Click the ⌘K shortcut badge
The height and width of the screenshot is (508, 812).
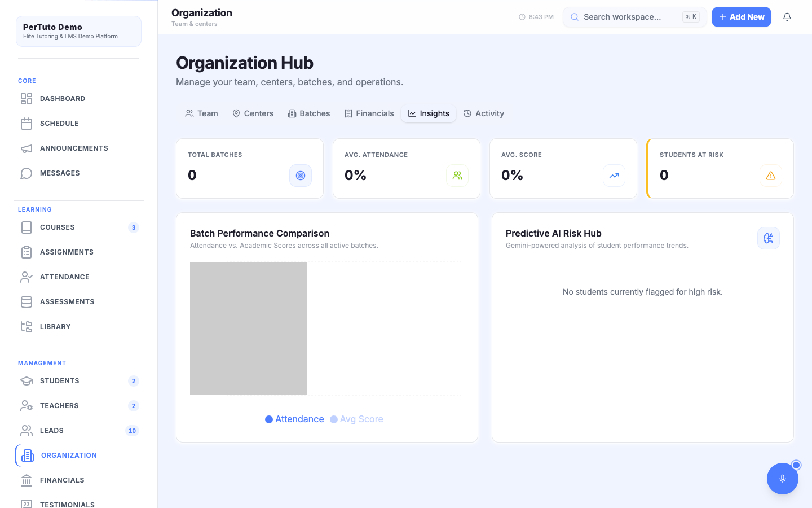coord(691,17)
